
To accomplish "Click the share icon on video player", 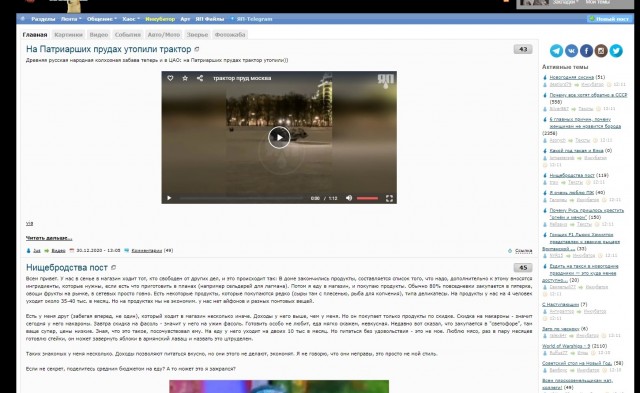I will 200,78.
